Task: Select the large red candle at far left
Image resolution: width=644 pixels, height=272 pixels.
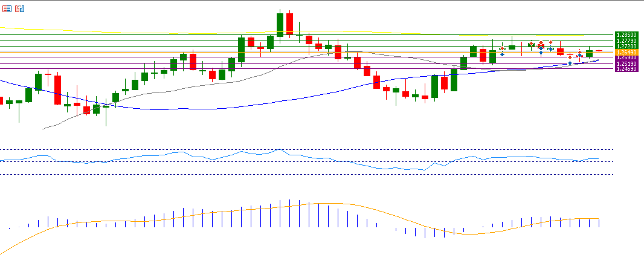Action: 58,89
